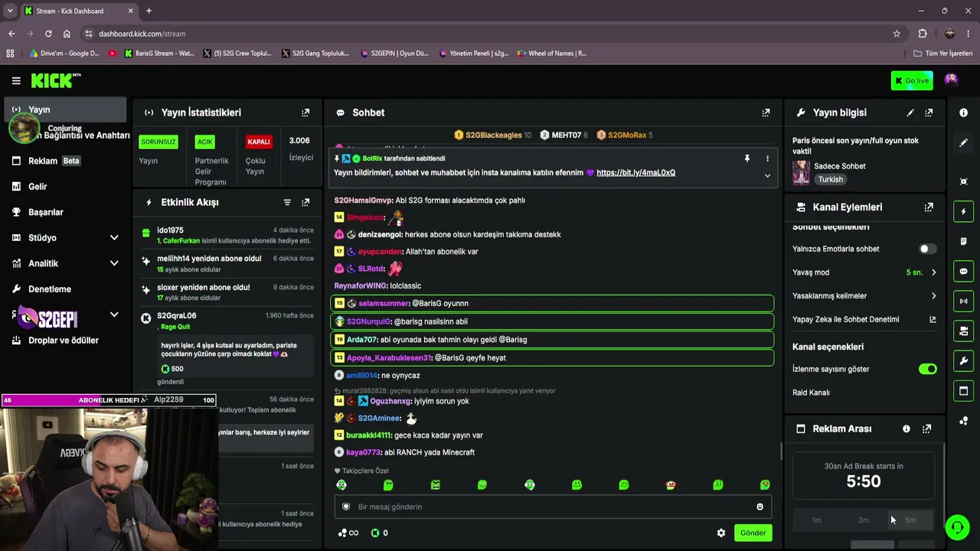The image size is (980, 551).
Task: Open Droplar ve ödüller sidebar page
Action: [x=65, y=341]
